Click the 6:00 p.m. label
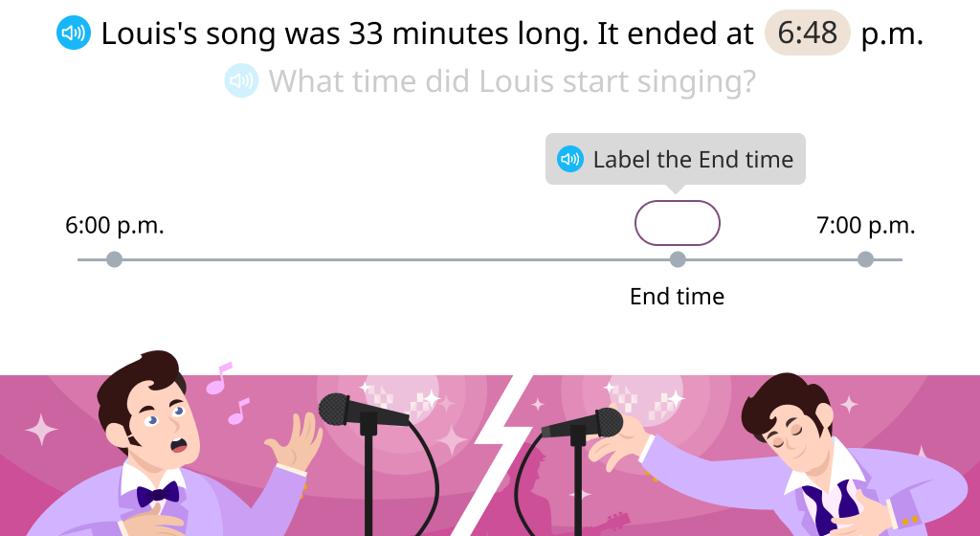The width and height of the screenshot is (980, 536). [115, 225]
